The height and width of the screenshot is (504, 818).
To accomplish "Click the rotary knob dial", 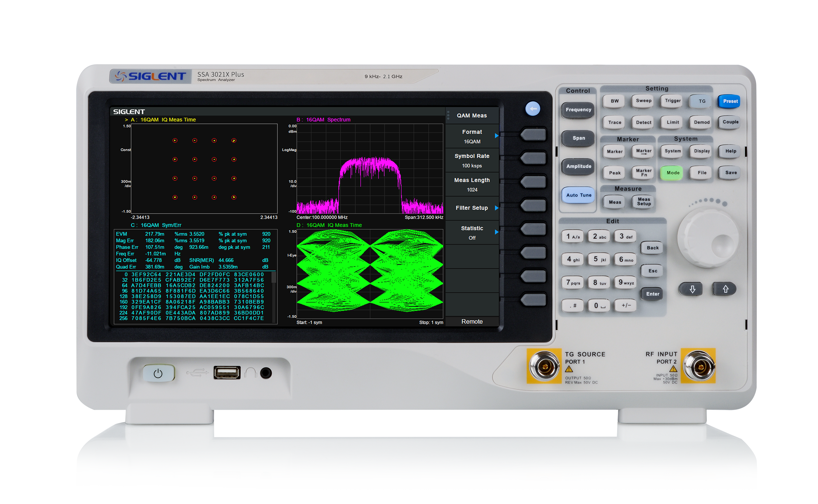I will [708, 238].
